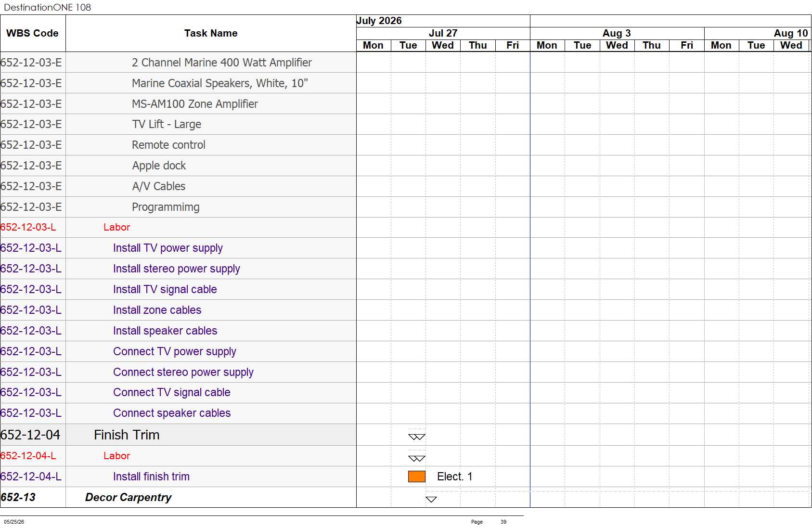Screen dimensions: 812x528
Task: Click the Decor Carpentry summary triangle marker
Action: [x=431, y=499]
